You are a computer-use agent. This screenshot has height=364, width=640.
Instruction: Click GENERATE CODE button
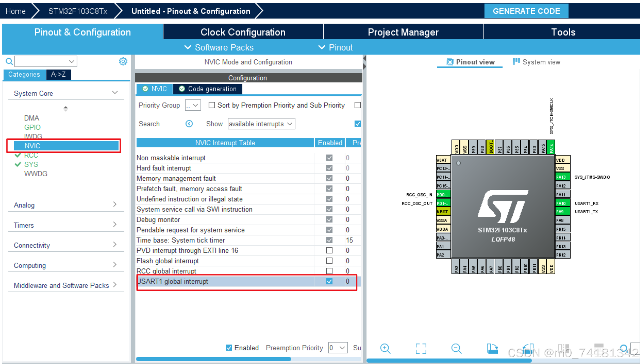click(526, 11)
